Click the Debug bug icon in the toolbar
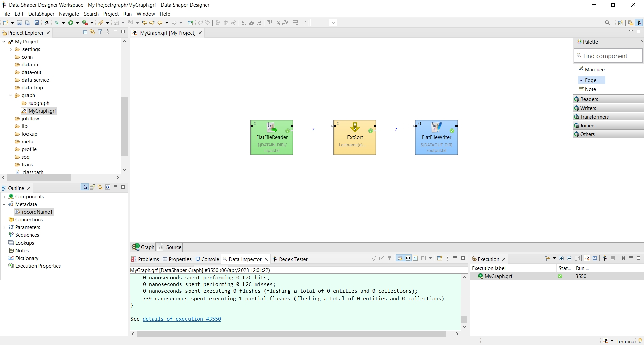This screenshot has height=345, width=644. click(57, 23)
